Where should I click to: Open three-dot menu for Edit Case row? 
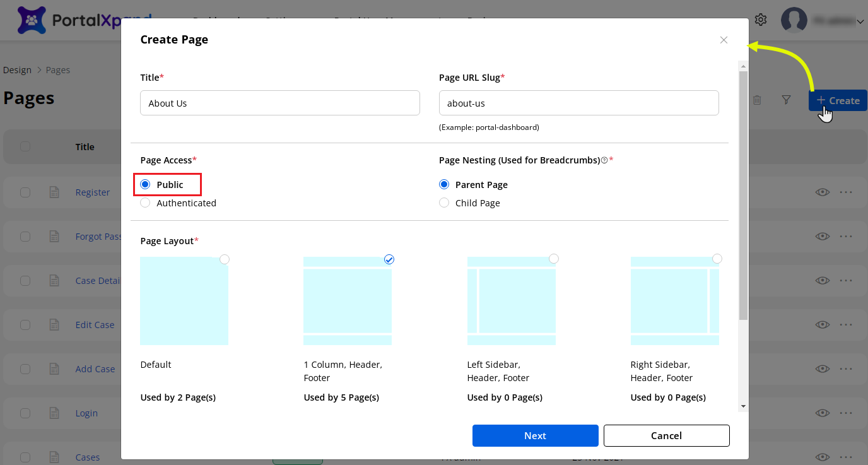pos(846,325)
